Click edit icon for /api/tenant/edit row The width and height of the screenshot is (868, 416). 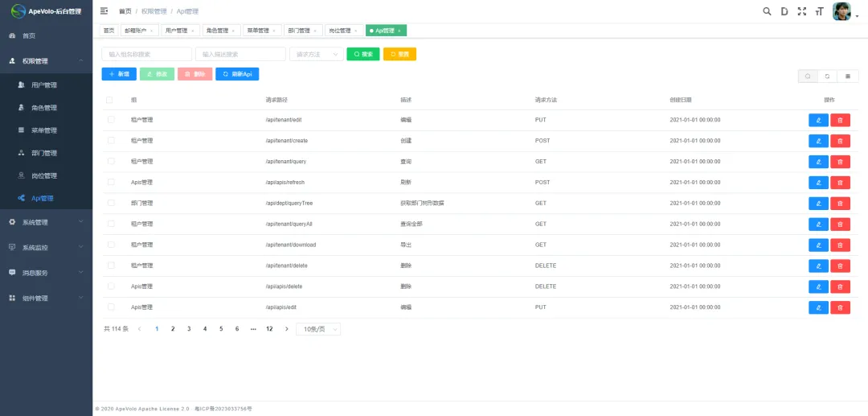pyautogui.click(x=818, y=120)
